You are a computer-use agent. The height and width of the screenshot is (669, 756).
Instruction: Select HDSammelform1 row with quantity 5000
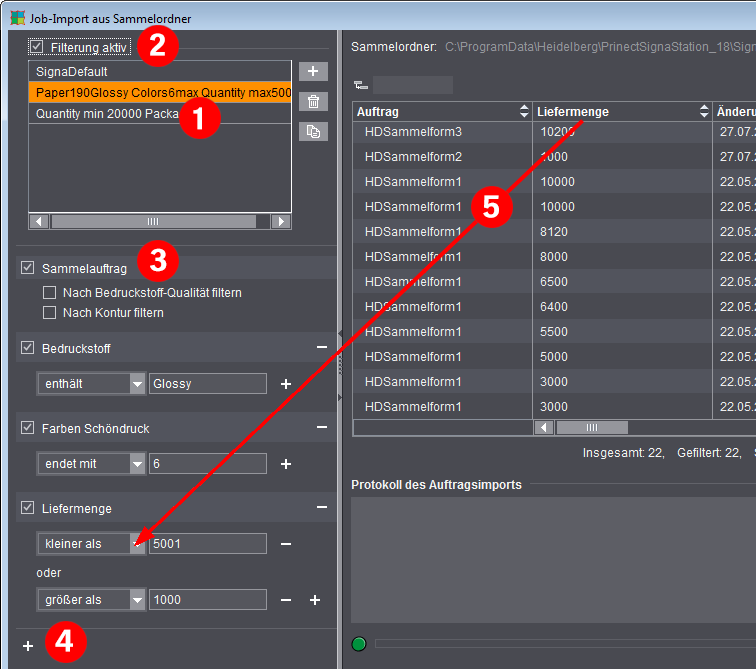pos(554,357)
